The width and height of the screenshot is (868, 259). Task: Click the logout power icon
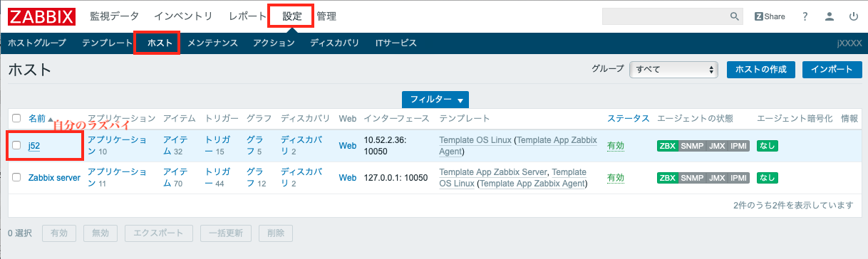(853, 16)
